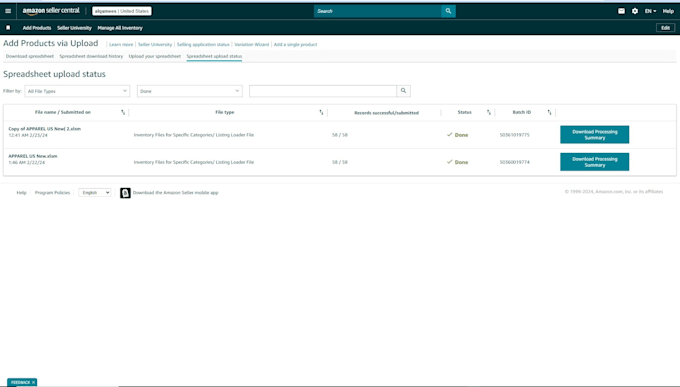The image size is (680, 387).
Task: Switch to Download spreadsheet tab
Action: coord(30,56)
